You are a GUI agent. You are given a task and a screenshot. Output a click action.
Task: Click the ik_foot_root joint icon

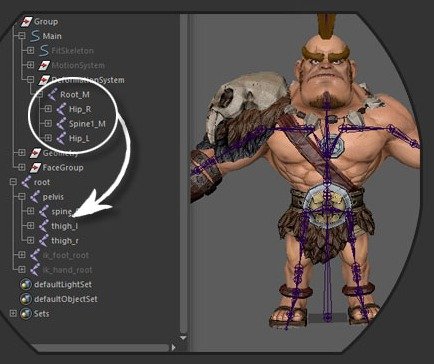coord(35,255)
